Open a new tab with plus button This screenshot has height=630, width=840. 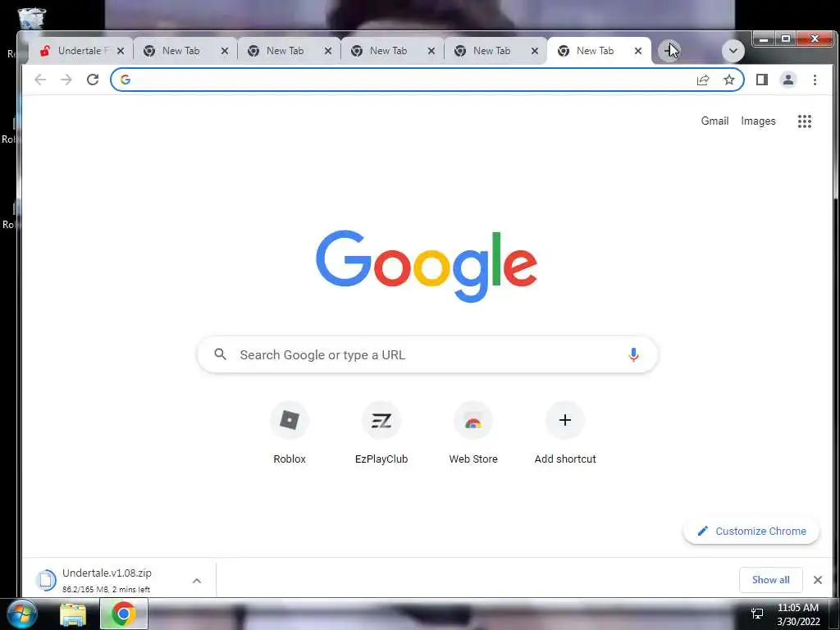pyautogui.click(x=668, y=51)
